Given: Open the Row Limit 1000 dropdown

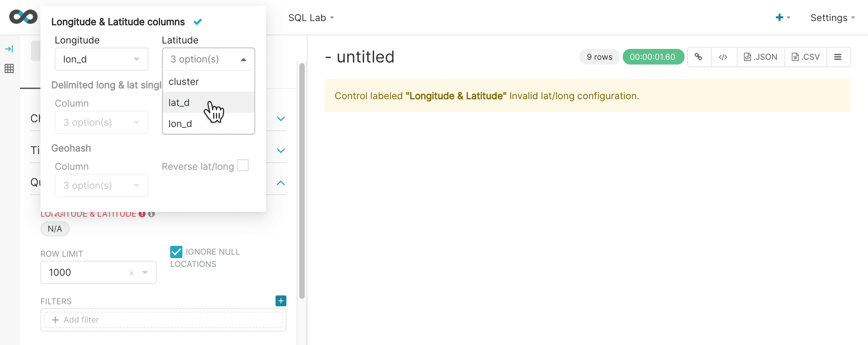Looking at the screenshot, I should coord(99,272).
